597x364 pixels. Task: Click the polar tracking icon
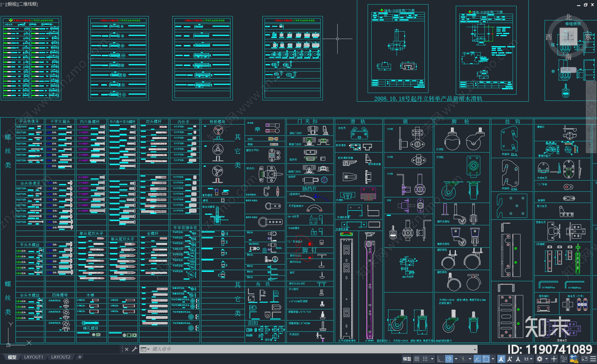pyautogui.click(x=449, y=359)
